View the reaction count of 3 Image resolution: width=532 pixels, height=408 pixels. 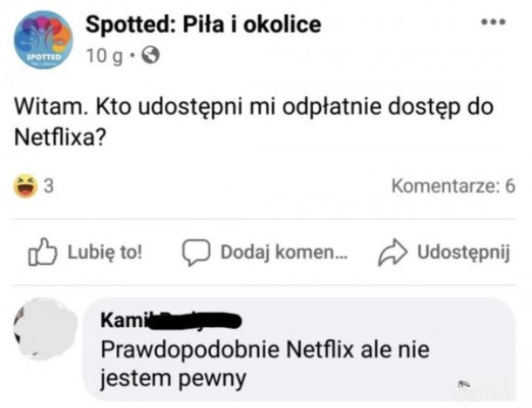[x=49, y=185]
